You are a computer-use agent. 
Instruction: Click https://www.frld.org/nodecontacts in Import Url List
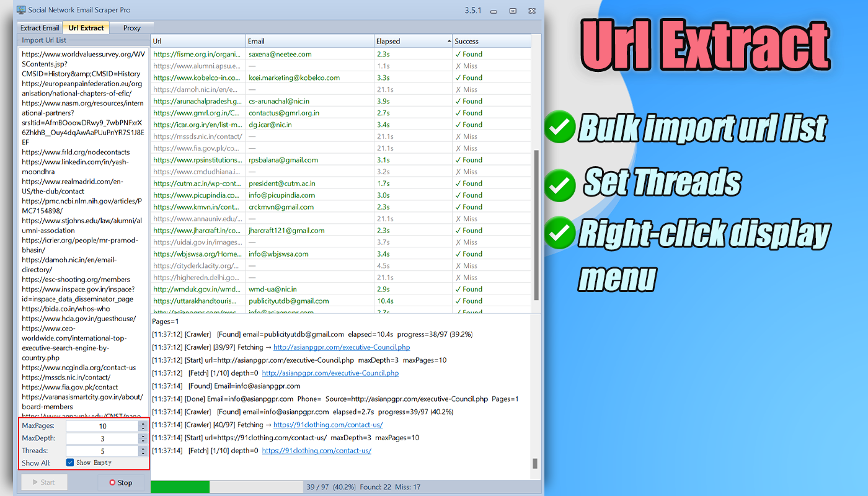(x=76, y=152)
